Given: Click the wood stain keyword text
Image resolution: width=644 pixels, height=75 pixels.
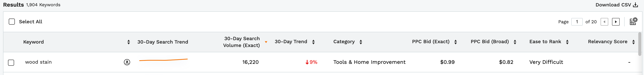Looking at the screenshot, I should 38,62.
